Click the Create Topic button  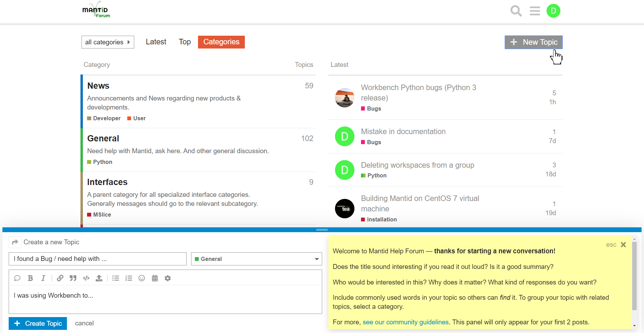[x=37, y=323]
